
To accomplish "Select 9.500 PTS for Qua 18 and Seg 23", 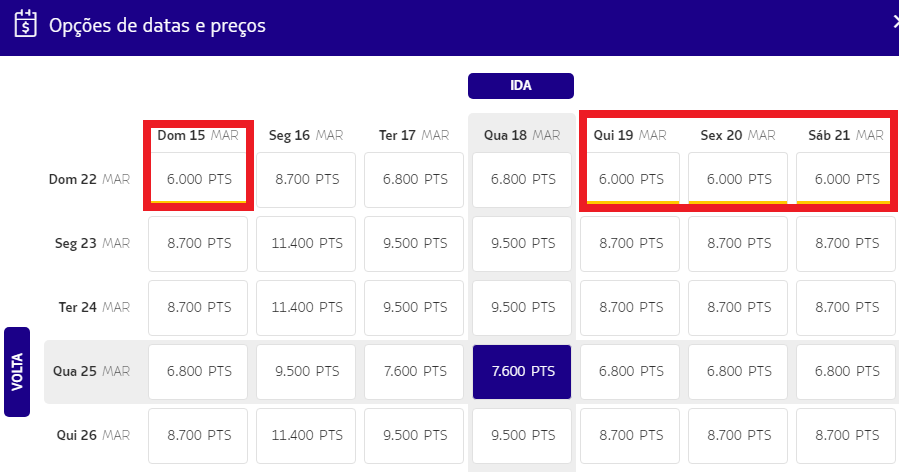I will click(x=521, y=243).
